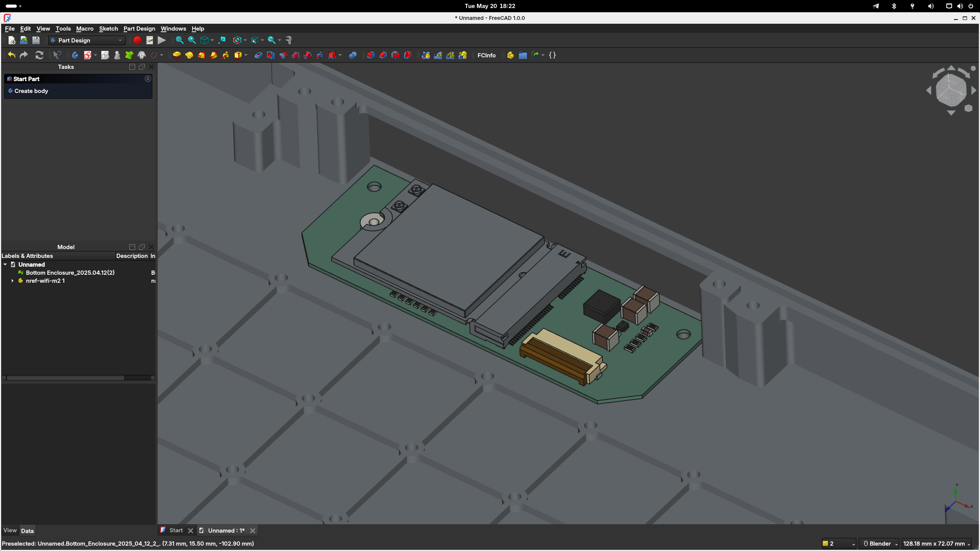
Task: Click the Fit All zoom icon
Action: [x=179, y=40]
